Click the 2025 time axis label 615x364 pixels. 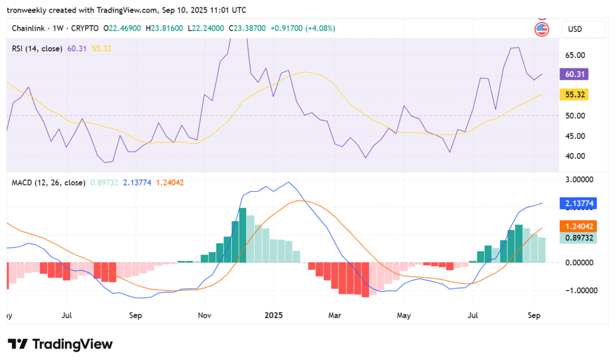point(273,315)
